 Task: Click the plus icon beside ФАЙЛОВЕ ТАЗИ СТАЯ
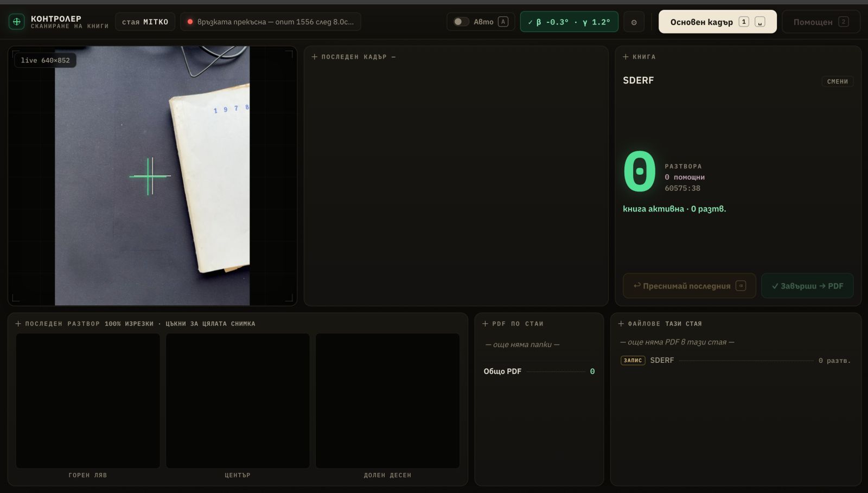pos(621,324)
